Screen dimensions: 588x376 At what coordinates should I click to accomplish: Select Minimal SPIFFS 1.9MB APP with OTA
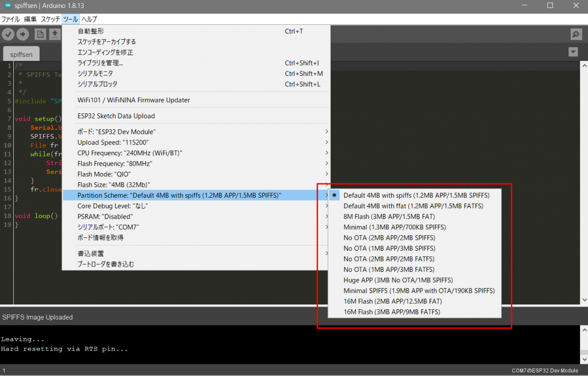pyautogui.click(x=419, y=291)
